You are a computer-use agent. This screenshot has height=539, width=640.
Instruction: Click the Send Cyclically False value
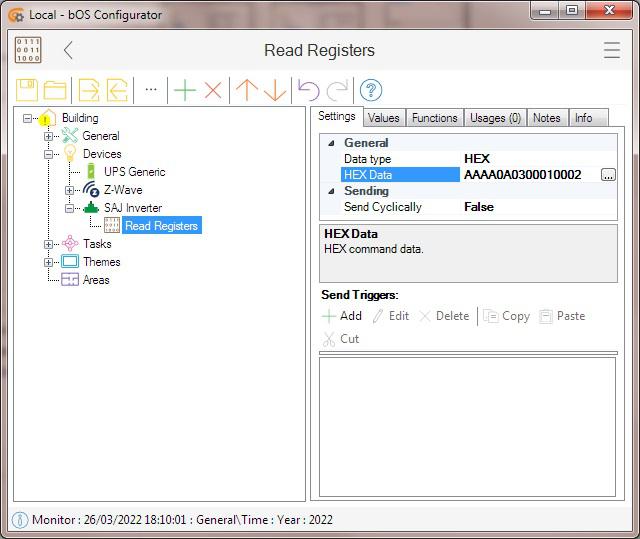pyautogui.click(x=478, y=207)
